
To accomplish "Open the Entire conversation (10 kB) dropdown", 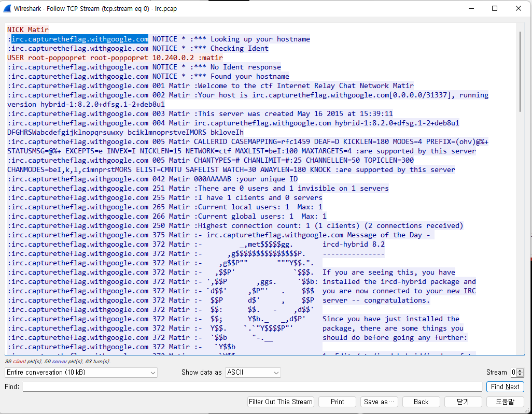I will point(81,373).
